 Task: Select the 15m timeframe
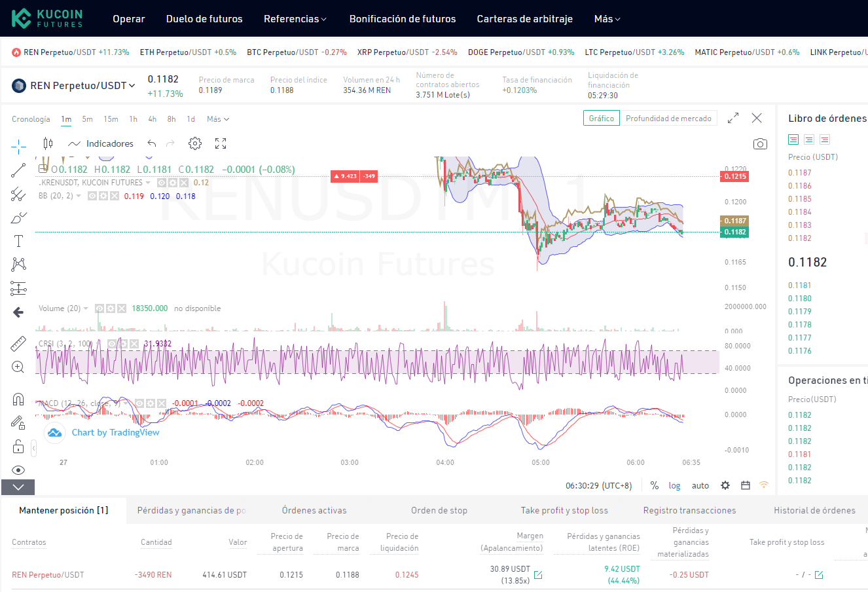click(x=111, y=119)
